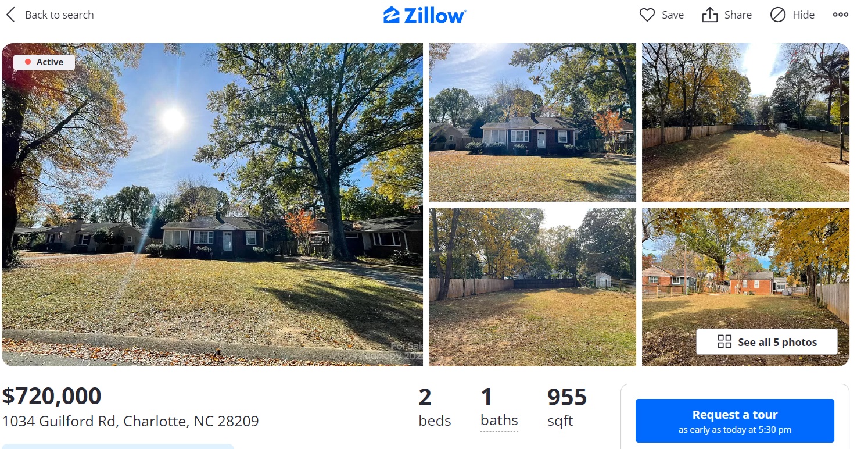Open the three-dot more options menu
868x449 pixels.
(x=841, y=15)
